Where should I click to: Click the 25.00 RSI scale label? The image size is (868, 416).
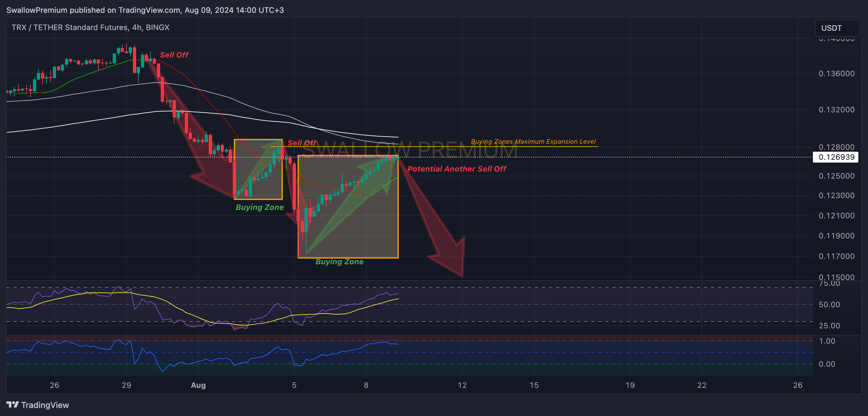click(829, 326)
